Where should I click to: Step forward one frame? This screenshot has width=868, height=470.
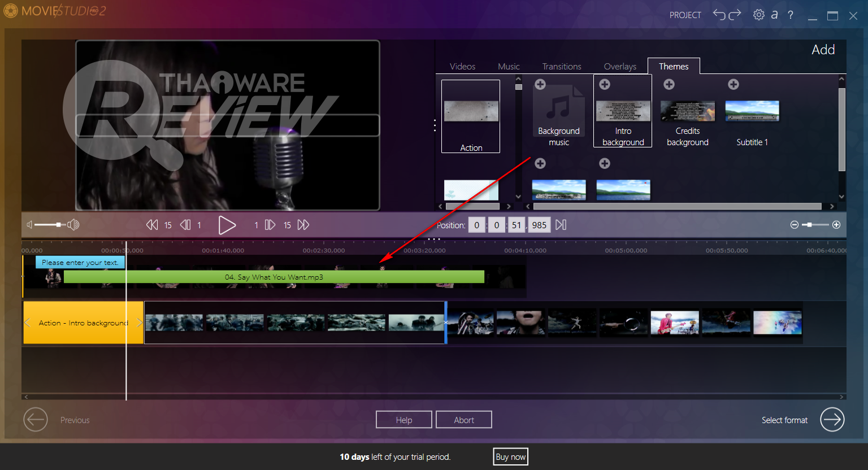point(270,225)
